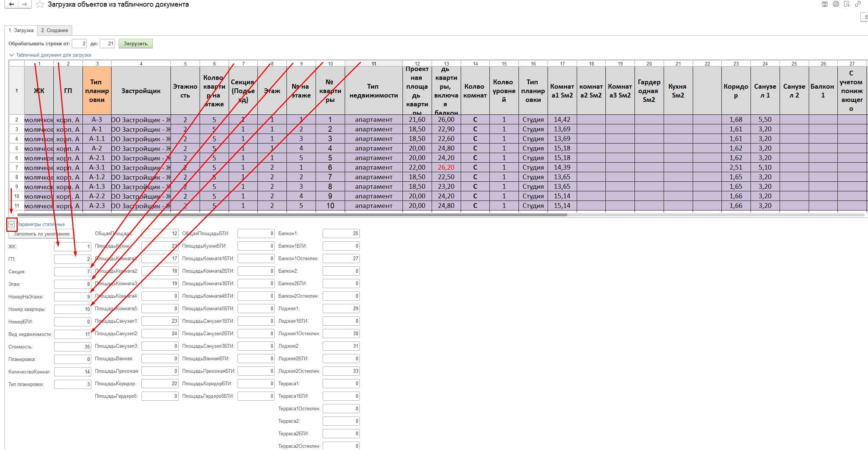The image size is (868, 450).
Task: Save the document with floppy icon
Action: (825, 4)
